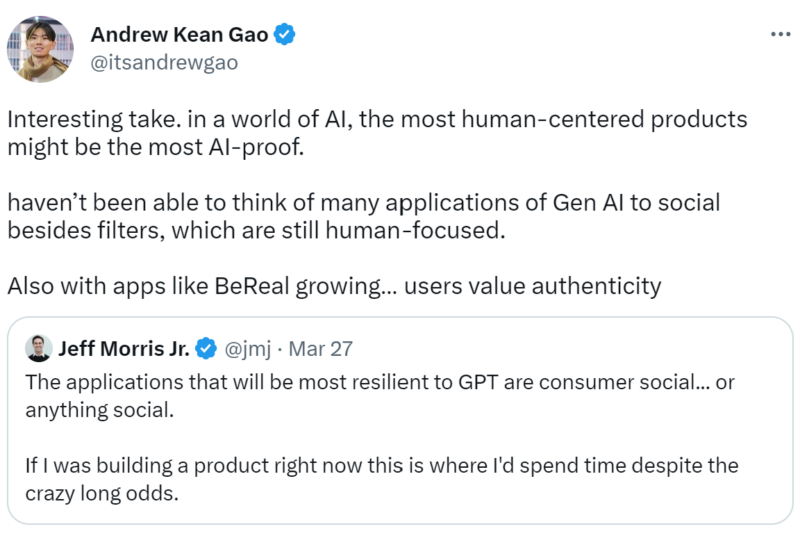
Task: Open the three-dot more options menu
Action: 781,34
